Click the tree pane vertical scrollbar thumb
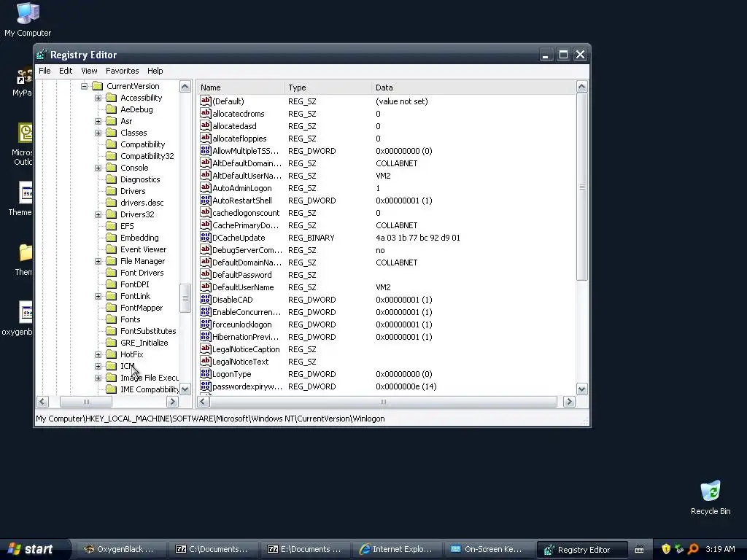Image resolution: width=747 pixels, height=560 pixels. pyautogui.click(x=185, y=298)
